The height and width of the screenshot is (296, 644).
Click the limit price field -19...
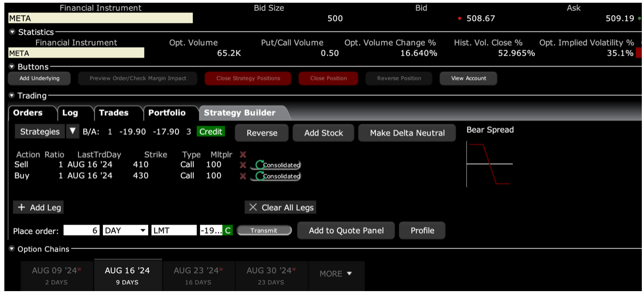(x=211, y=230)
